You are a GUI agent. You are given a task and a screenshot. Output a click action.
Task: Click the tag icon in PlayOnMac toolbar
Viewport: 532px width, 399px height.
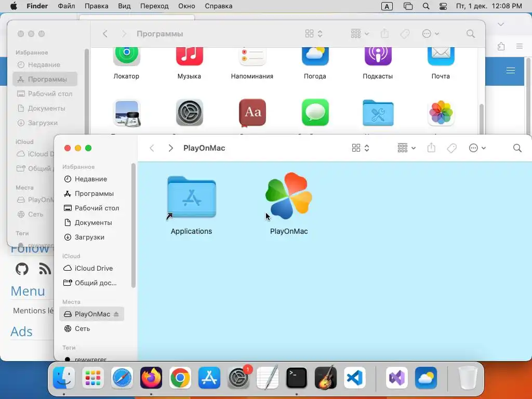point(451,148)
